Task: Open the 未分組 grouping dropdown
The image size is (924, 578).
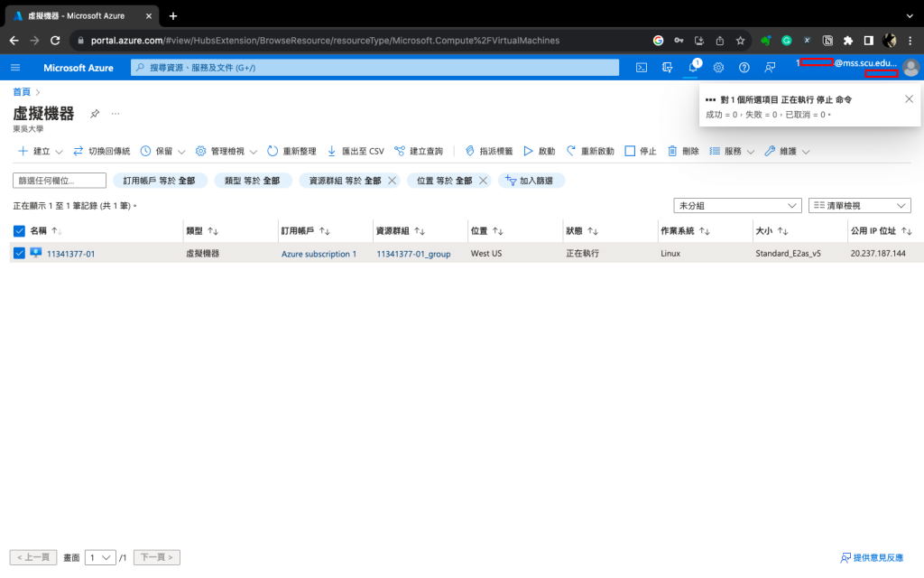Action: (737, 205)
